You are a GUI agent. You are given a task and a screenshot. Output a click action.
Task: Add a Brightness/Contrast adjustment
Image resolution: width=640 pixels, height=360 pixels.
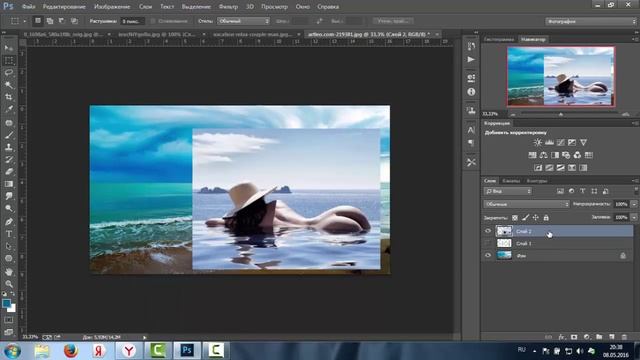click(538, 142)
